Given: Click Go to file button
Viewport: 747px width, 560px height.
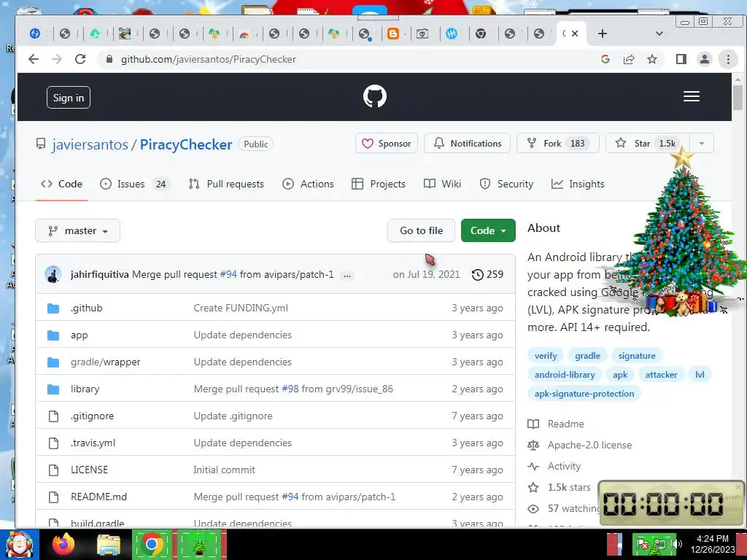Looking at the screenshot, I should [421, 230].
